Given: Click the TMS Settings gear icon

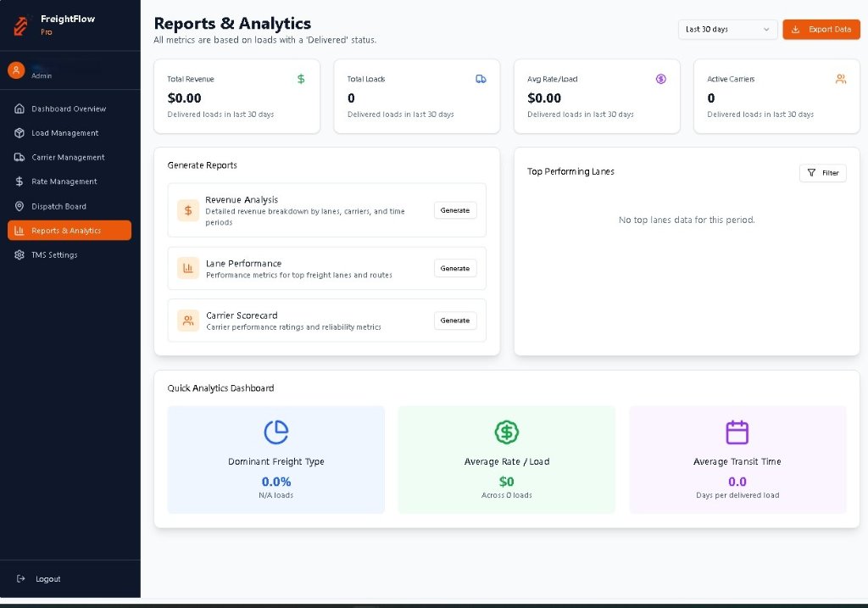Looking at the screenshot, I should pos(19,254).
